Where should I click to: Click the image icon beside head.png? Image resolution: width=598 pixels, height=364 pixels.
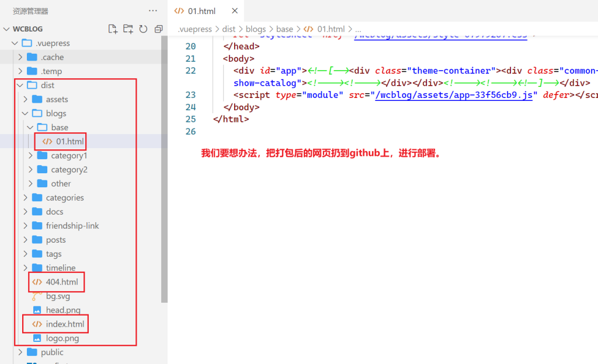[37, 310]
